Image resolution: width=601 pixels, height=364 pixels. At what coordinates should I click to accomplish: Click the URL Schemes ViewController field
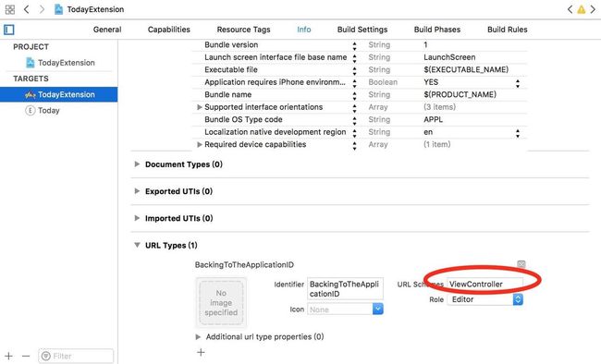pos(484,284)
